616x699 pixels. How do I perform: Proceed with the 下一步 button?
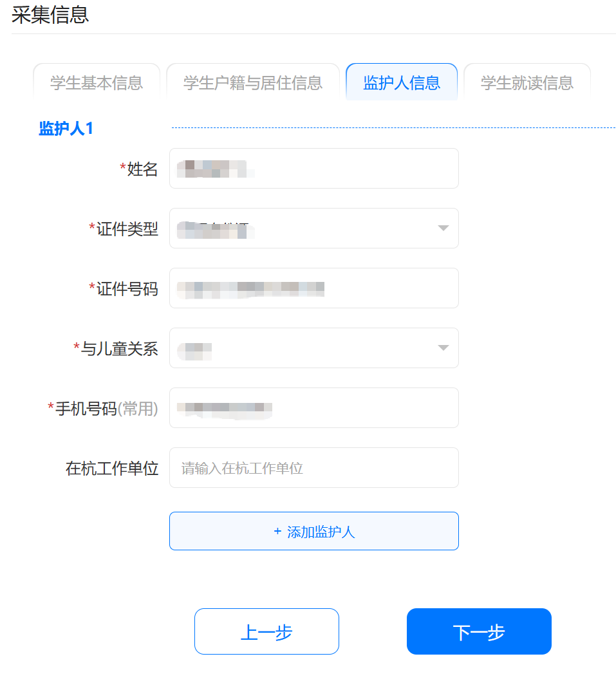click(x=479, y=631)
